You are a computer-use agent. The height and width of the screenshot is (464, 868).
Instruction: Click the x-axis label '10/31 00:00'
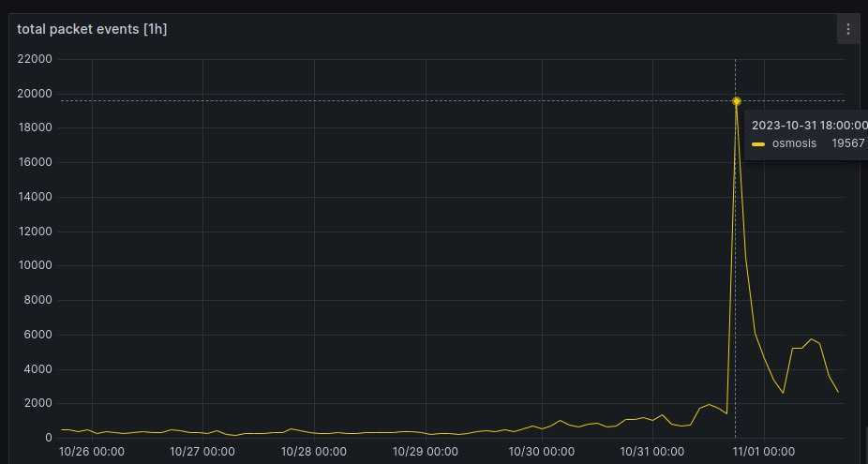pos(652,452)
